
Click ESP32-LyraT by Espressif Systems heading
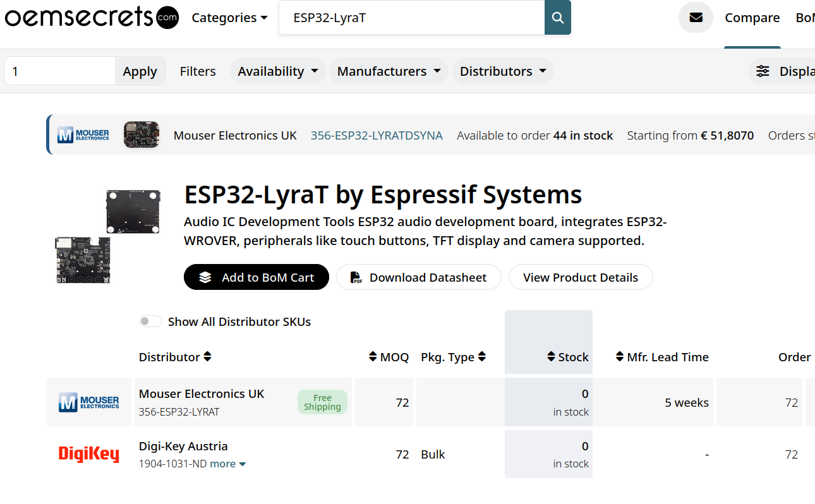coord(383,195)
